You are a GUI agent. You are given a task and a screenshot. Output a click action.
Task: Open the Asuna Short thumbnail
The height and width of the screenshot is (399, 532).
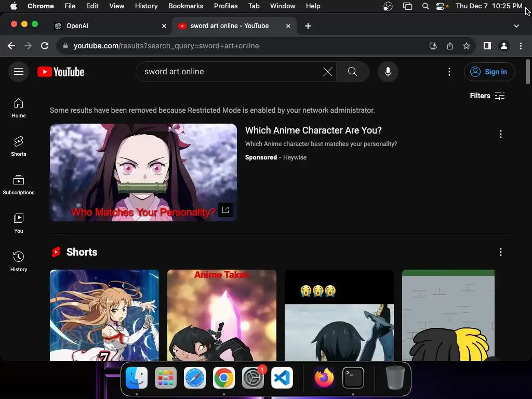click(104, 315)
